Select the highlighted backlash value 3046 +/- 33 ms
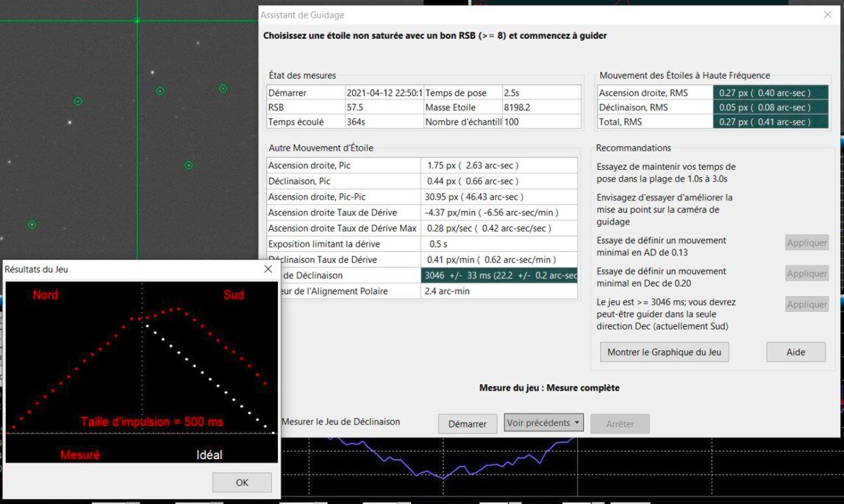This screenshot has width=844, height=504. [x=499, y=276]
